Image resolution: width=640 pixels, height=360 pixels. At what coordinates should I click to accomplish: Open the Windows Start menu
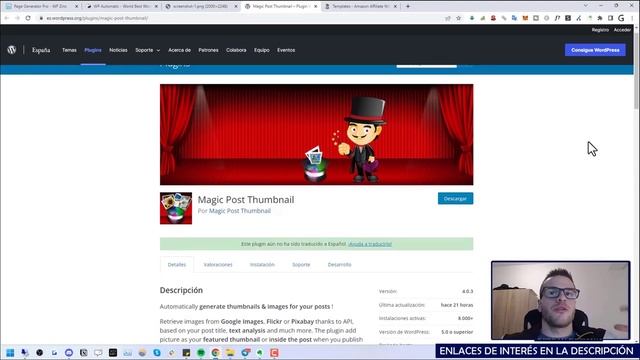click(x=10, y=353)
